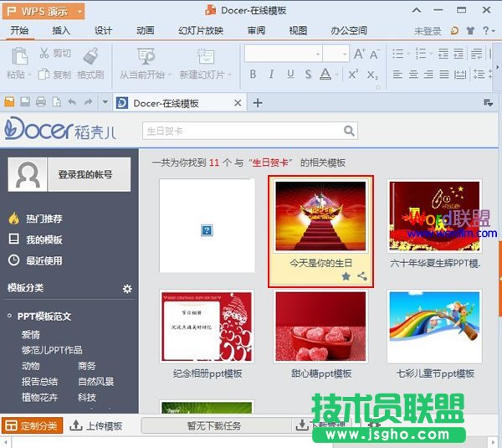This screenshot has height=448, width=502.
Task: Open the WPS 演示 application menu dropdown
Action: 79,12
